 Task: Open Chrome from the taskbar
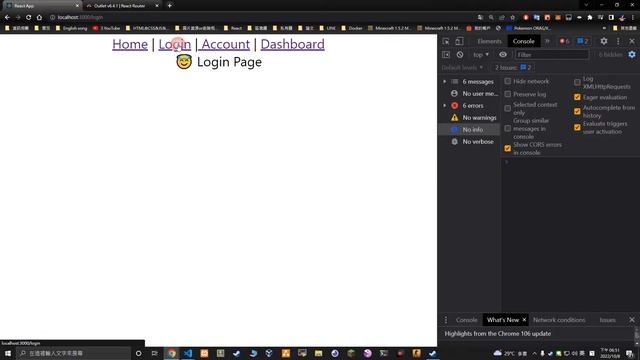(171, 353)
